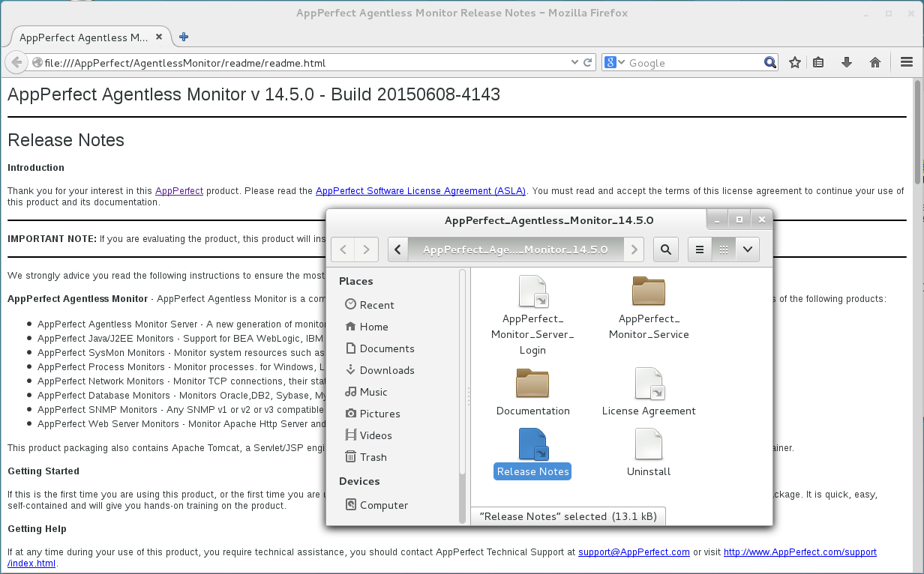
Task: Switch file manager to list view
Action: coord(700,250)
